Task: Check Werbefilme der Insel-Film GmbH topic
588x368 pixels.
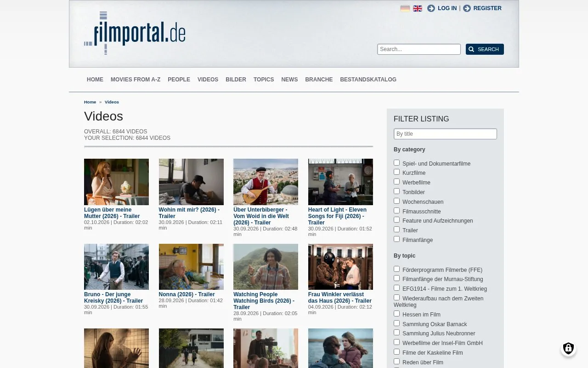Action: [x=396, y=342]
